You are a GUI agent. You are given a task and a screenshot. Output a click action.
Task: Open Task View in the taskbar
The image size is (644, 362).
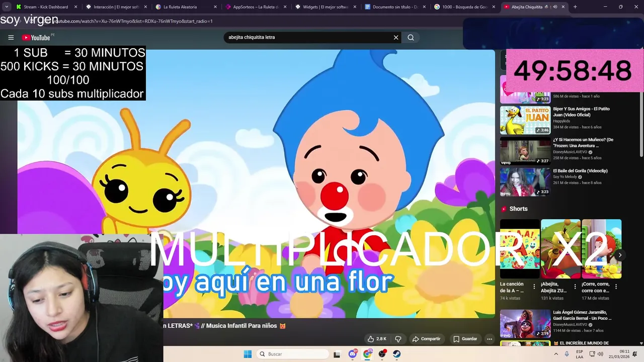click(x=337, y=354)
